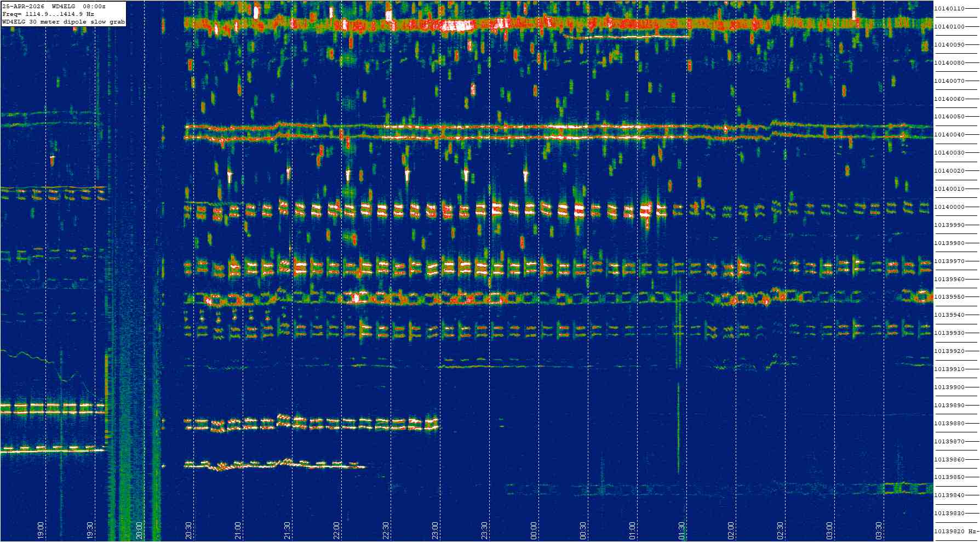Viewport: 980px width, 542px height.
Task: Click the 25-APR-2026 date header text
Action: click(x=24, y=7)
